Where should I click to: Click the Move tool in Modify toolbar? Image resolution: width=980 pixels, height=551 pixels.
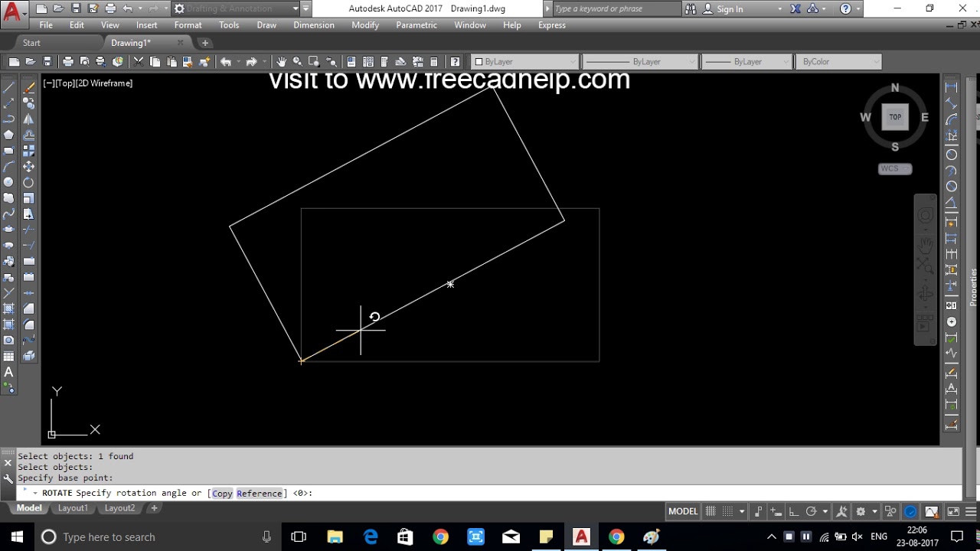(x=28, y=166)
